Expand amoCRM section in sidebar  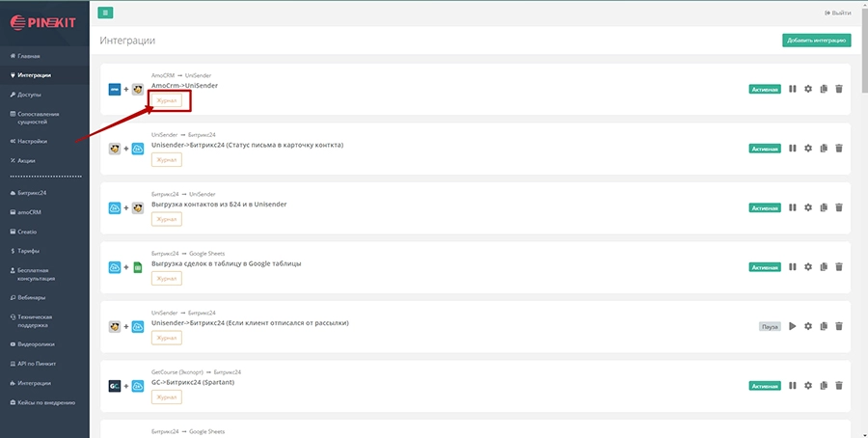click(x=31, y=211)
